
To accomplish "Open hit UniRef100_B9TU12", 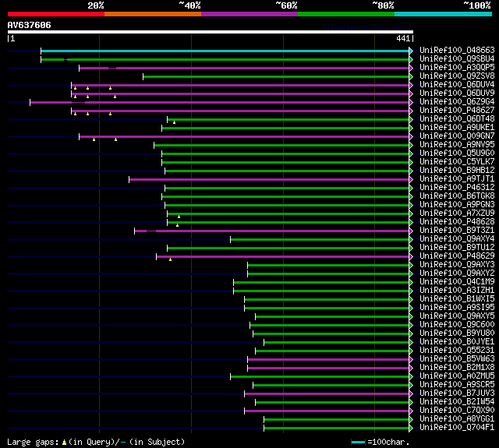I will (x=457, y=248).
